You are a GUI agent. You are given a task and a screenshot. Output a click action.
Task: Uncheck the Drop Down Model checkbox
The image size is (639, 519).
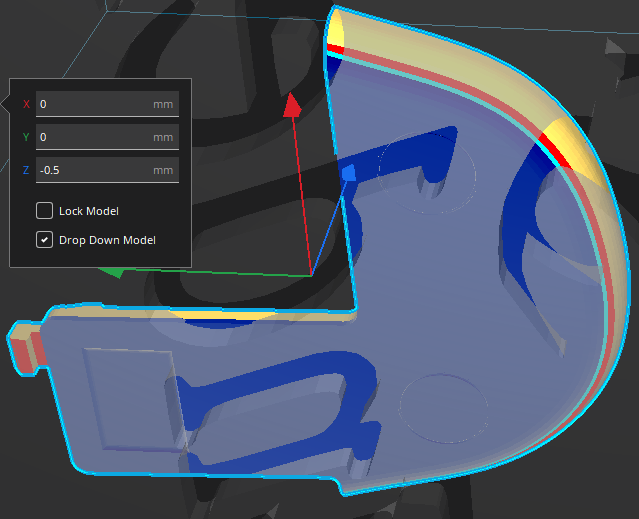click(44, 240)
